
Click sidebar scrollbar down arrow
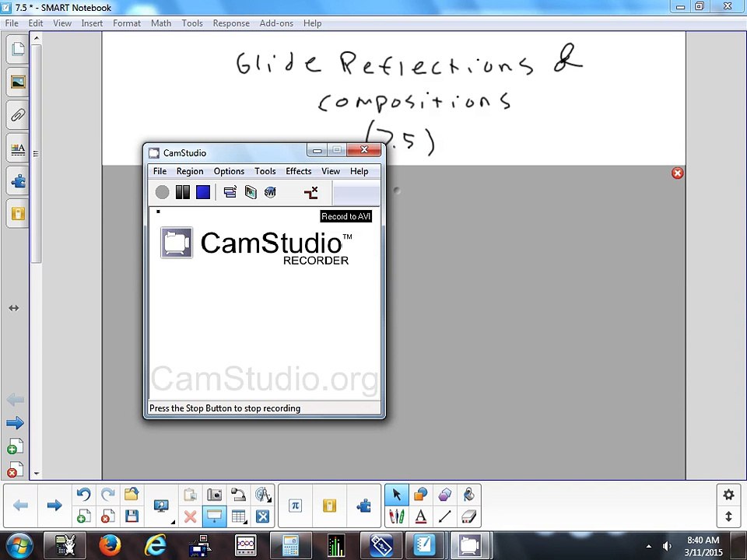(x=37, y=474)
